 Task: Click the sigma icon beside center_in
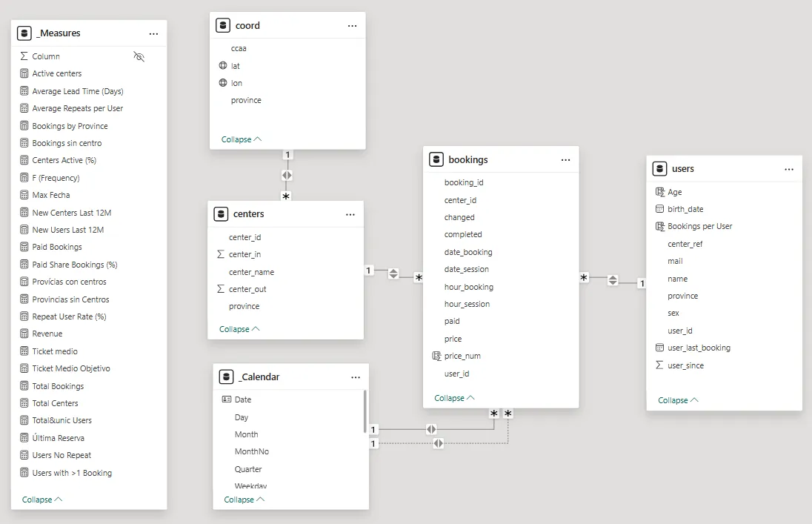pyautogui.click(x=221, y=254)
